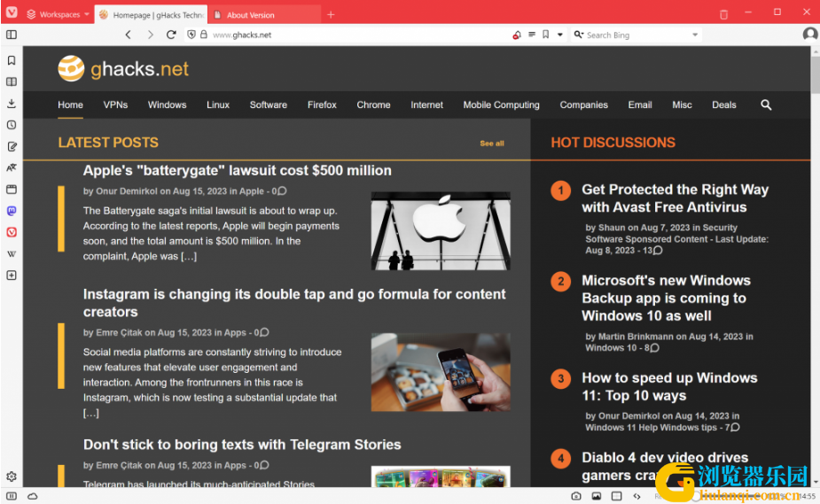This screenshot has width=820, height=504.
Task: Open the Vivaldi main menu
Action: click(11, 12)
